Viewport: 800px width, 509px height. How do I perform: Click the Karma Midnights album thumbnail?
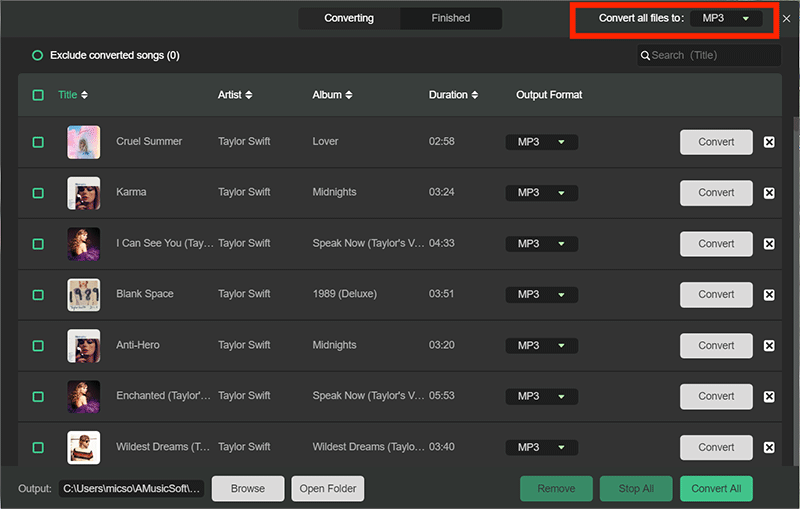[84, 193]
